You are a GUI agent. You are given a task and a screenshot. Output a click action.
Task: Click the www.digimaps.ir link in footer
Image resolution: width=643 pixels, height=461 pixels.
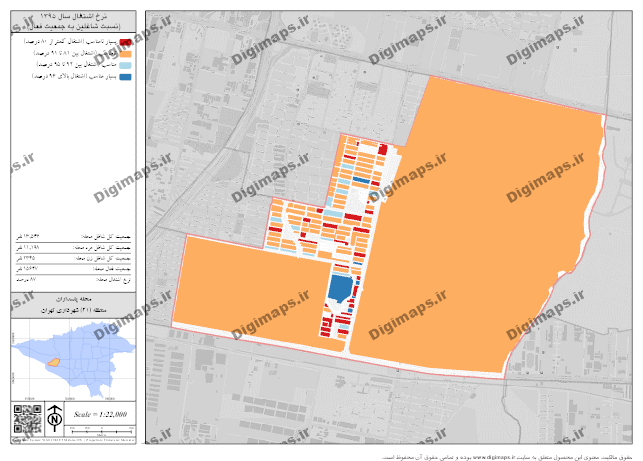click(495, 457)
